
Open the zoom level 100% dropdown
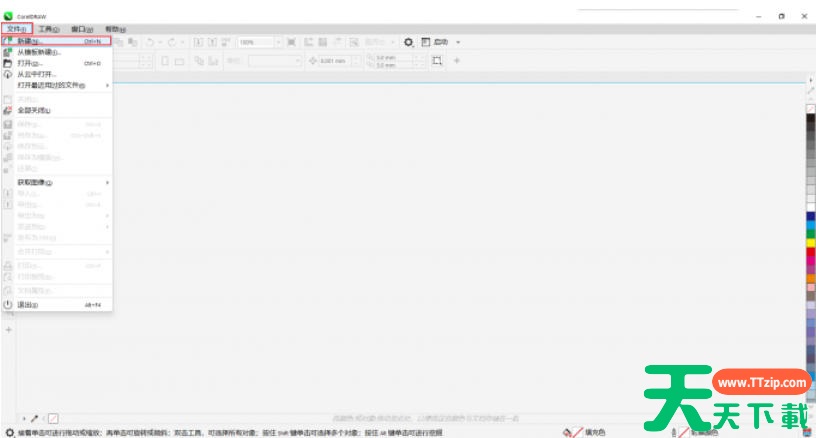click(x=277, y=42)
